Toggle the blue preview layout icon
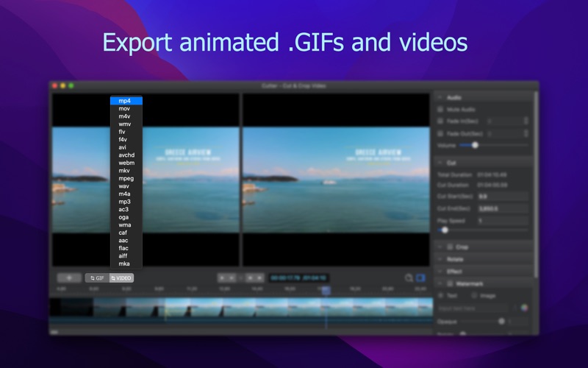 (420, 278)
